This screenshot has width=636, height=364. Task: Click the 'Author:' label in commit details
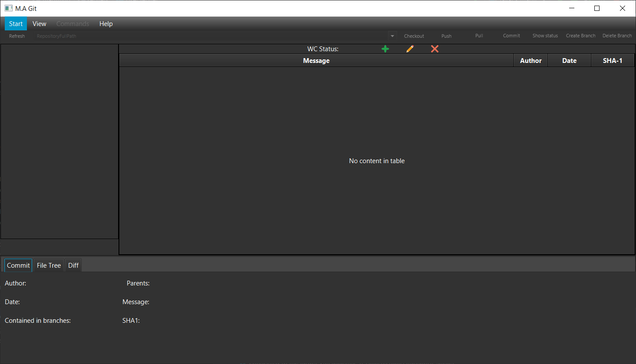(16, 283)
